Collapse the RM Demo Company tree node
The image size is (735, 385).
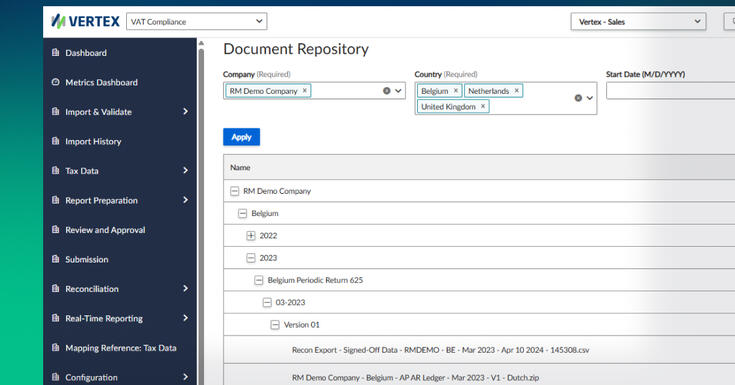[x=234, y=191]
